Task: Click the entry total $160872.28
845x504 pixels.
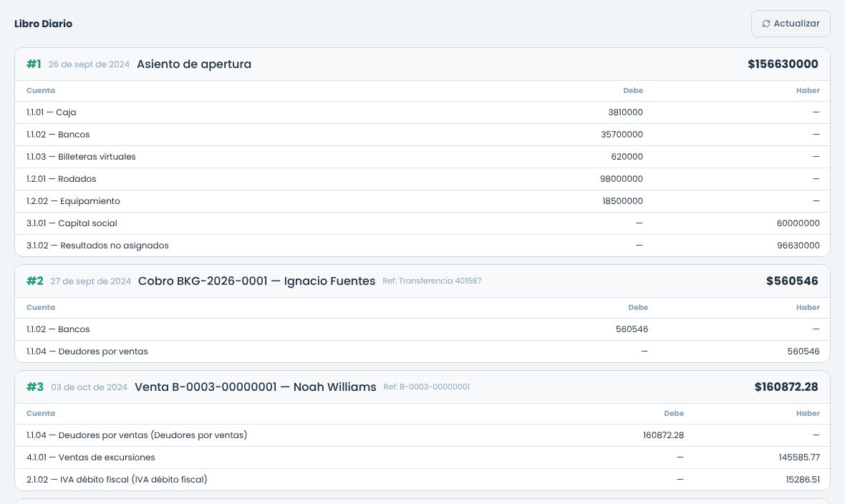Action: tap(786, 387)
